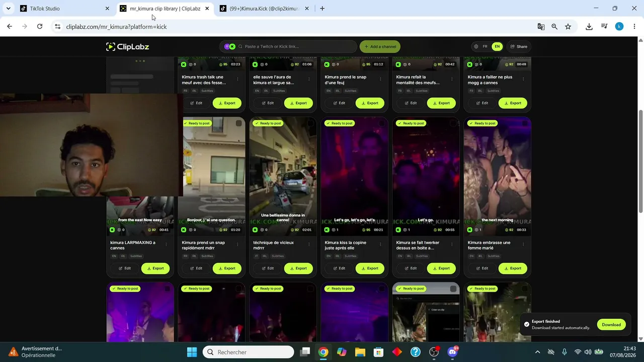Edit the 'téchnique de vicieux mdrrr' clip
The image size is (644, 362).
[268, 268]
